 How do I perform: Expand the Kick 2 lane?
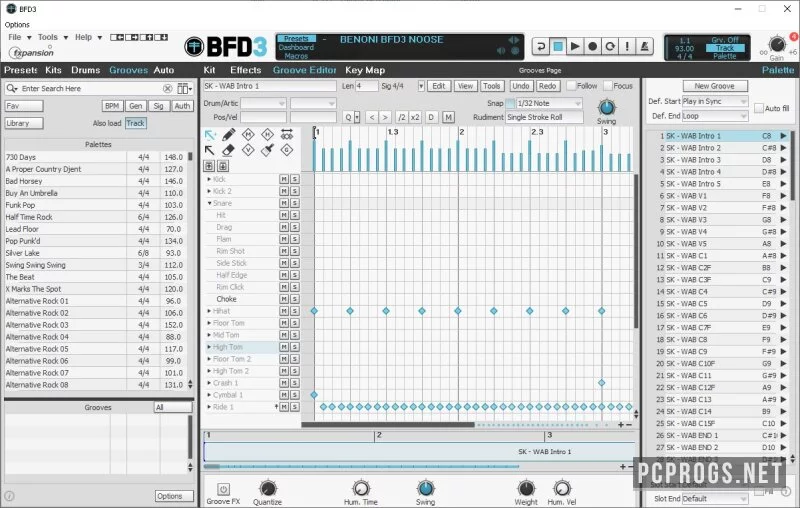coord(209,191)
